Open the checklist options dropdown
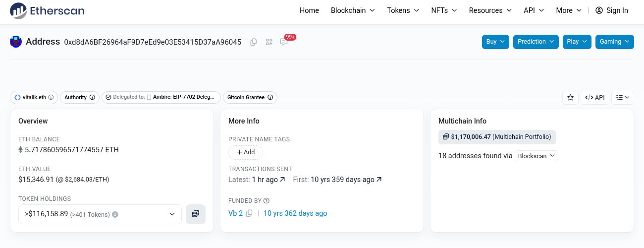 click(x=623, y=98)
